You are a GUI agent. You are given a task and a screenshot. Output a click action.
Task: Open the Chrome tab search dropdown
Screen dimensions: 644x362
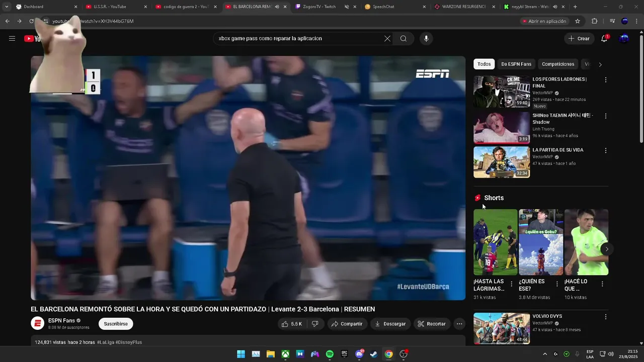[7, 7]
